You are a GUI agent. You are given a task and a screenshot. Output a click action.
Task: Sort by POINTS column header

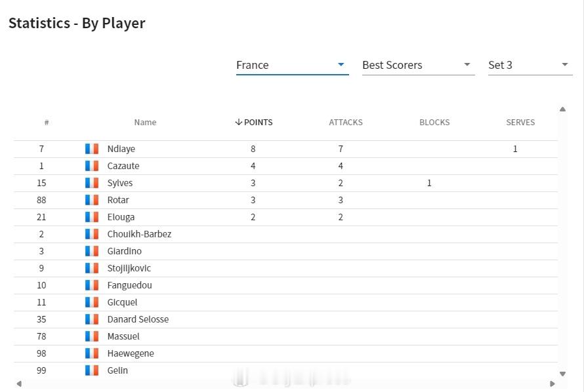258,123
